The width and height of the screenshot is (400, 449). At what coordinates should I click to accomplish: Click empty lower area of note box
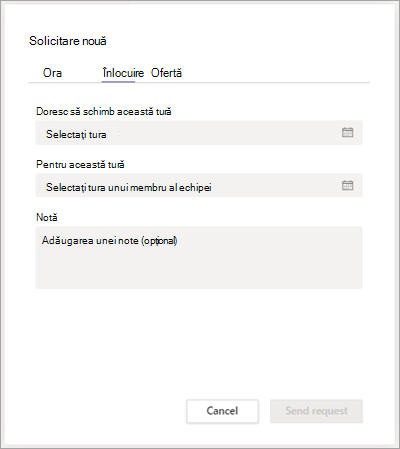199,272
